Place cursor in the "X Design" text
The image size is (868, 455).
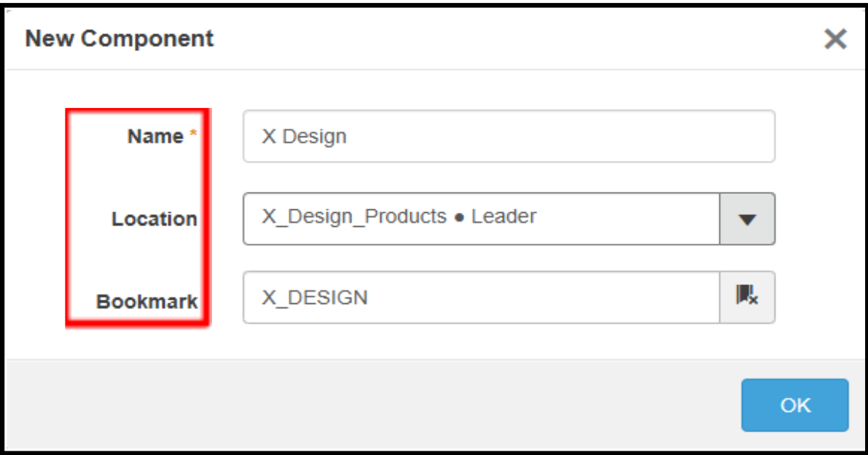(x=304, y=136)
